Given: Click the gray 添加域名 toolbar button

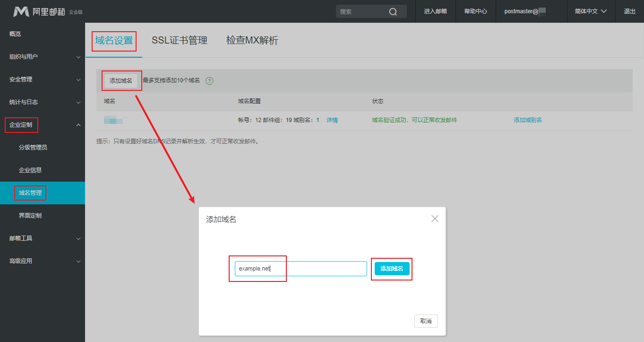Looking at the screenshot, I should [121, 81].
